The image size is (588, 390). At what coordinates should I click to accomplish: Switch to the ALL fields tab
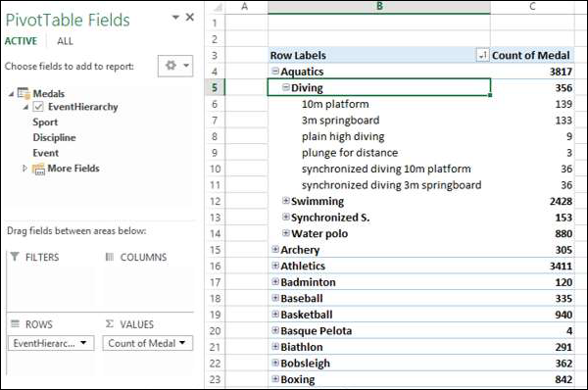tap(65, 41)
